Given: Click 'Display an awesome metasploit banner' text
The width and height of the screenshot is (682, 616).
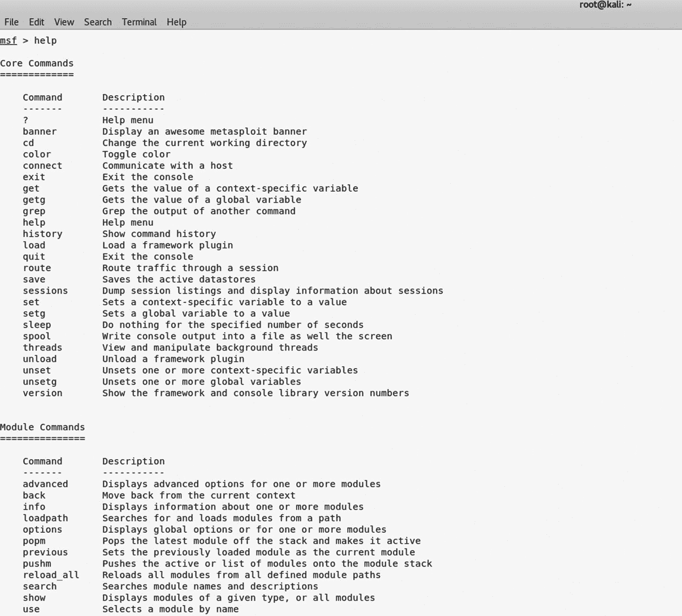Looking at the screenshot, I should pos(204,132).
